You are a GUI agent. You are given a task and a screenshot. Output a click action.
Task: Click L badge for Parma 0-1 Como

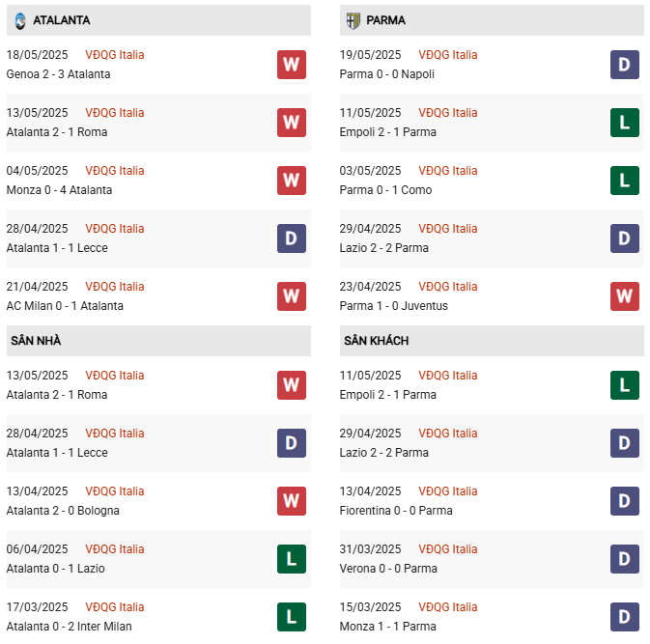(625, 181)
